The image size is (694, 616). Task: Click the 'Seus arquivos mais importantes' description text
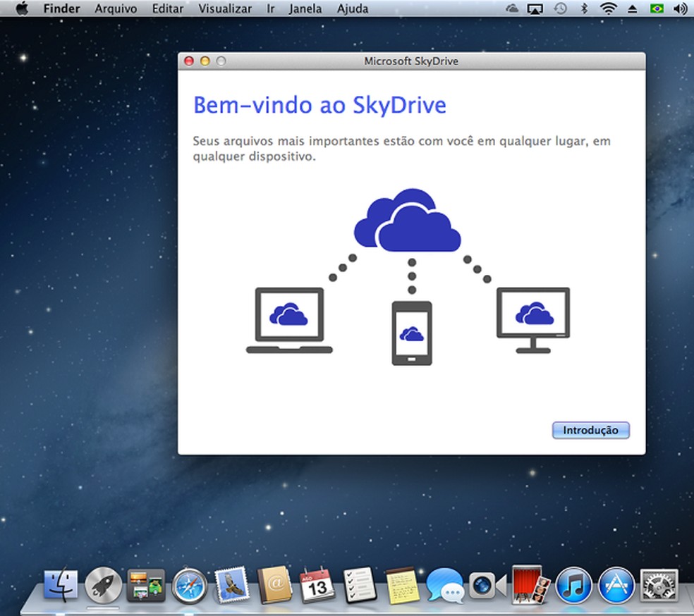pos(401,149)
